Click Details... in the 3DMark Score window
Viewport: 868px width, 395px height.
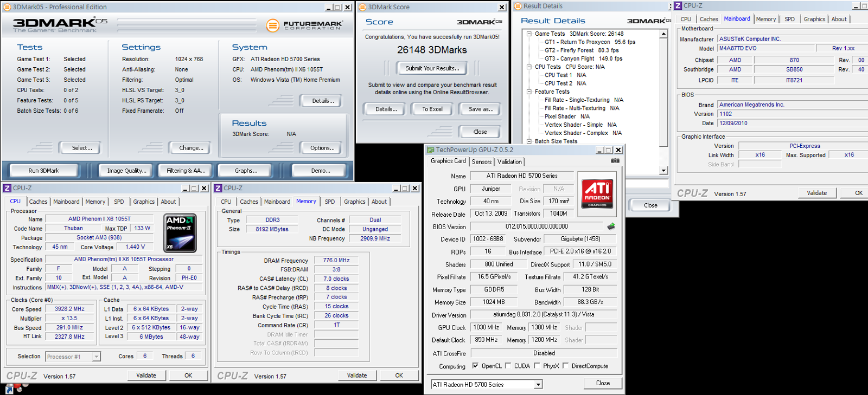point(386,109)
